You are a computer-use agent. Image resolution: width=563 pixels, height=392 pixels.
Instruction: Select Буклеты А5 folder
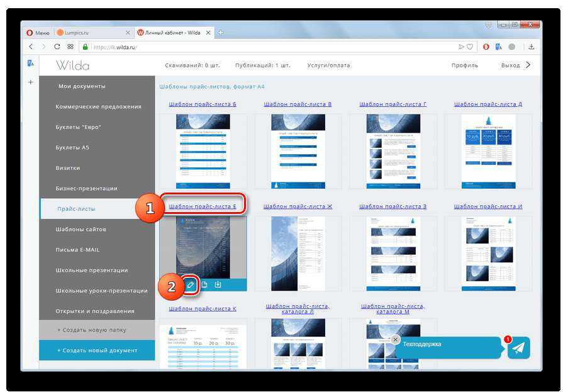pyautogui.click(x=98, y=148)
